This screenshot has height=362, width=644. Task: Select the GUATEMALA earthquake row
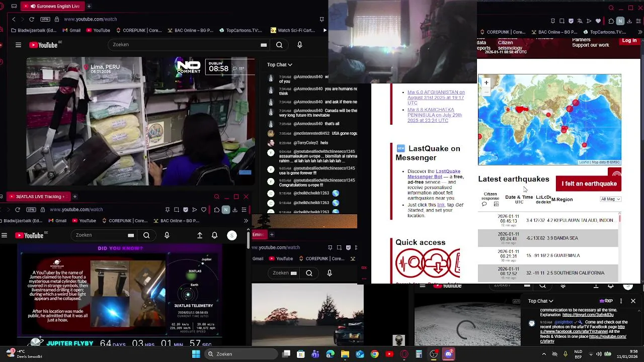point(547,255)
